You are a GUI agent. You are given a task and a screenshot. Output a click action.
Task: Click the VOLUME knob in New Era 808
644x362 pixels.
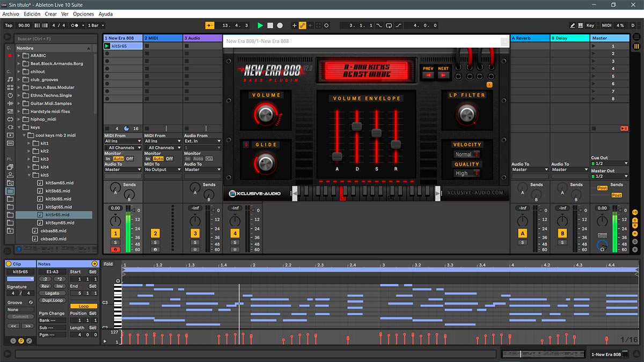pos(265,114)
